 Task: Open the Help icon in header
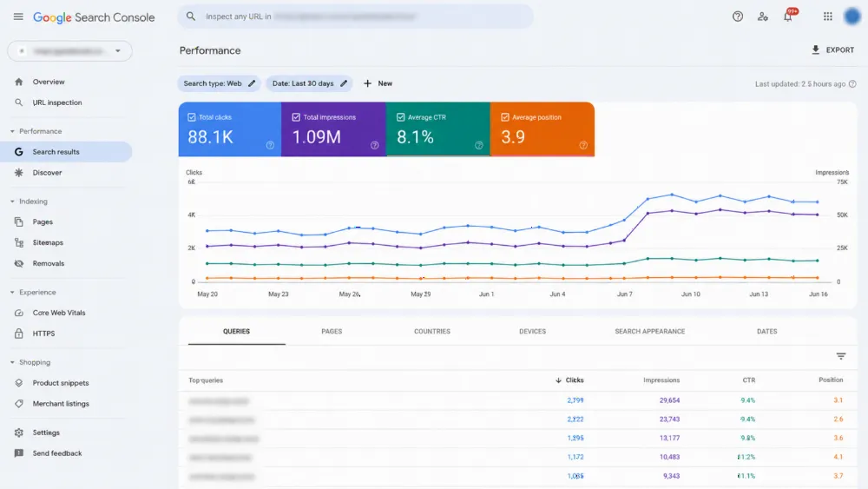[737, 17]
